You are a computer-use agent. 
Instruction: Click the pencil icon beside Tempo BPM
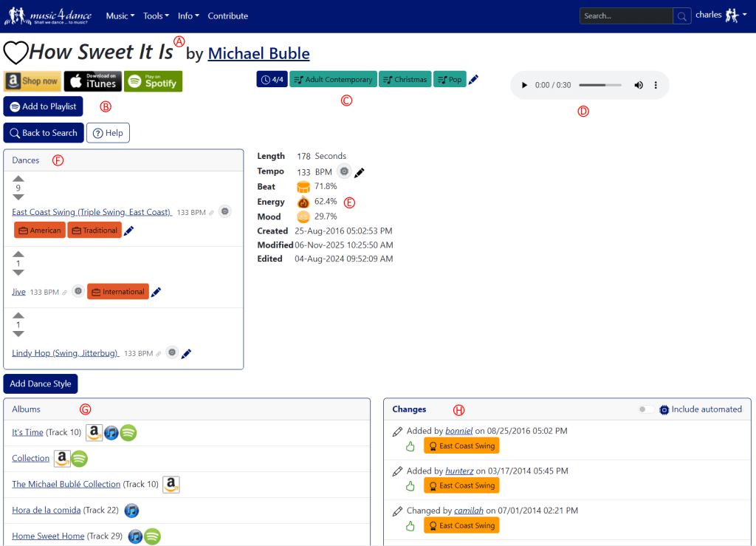coord(360,172)
